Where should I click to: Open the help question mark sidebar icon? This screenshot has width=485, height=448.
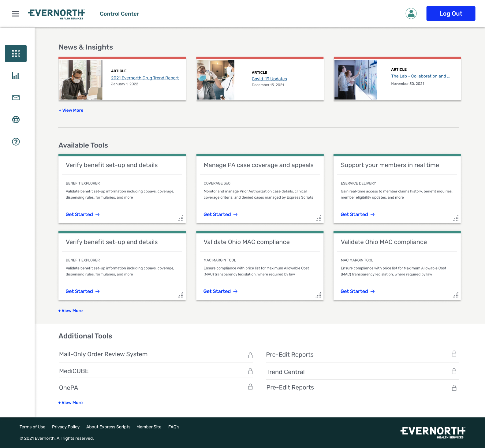[x=16, y=142]
